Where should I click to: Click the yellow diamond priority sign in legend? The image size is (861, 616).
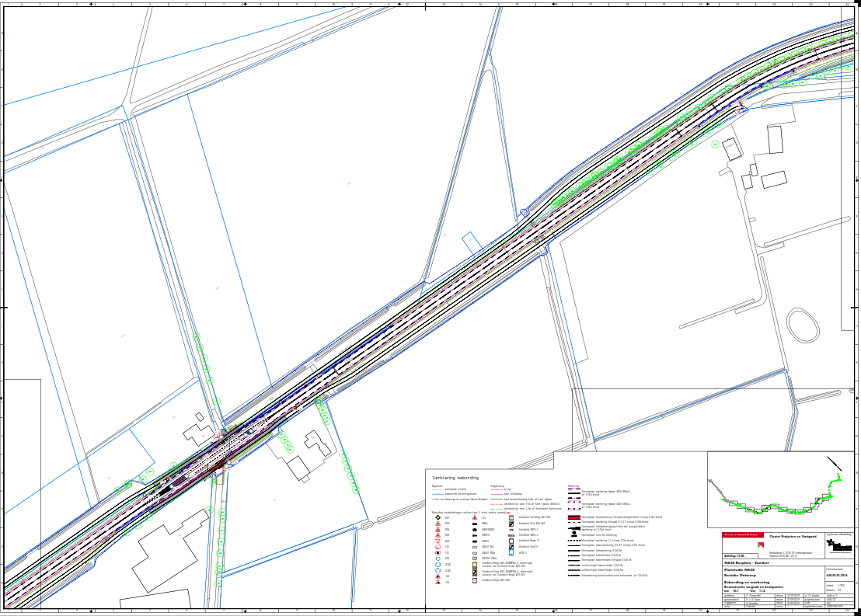coord(438,517)
